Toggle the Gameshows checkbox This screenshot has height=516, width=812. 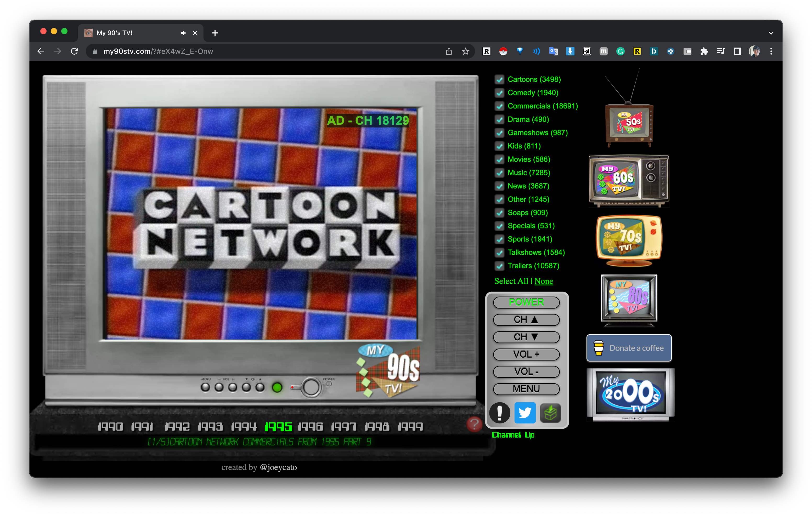coord(499,133)
